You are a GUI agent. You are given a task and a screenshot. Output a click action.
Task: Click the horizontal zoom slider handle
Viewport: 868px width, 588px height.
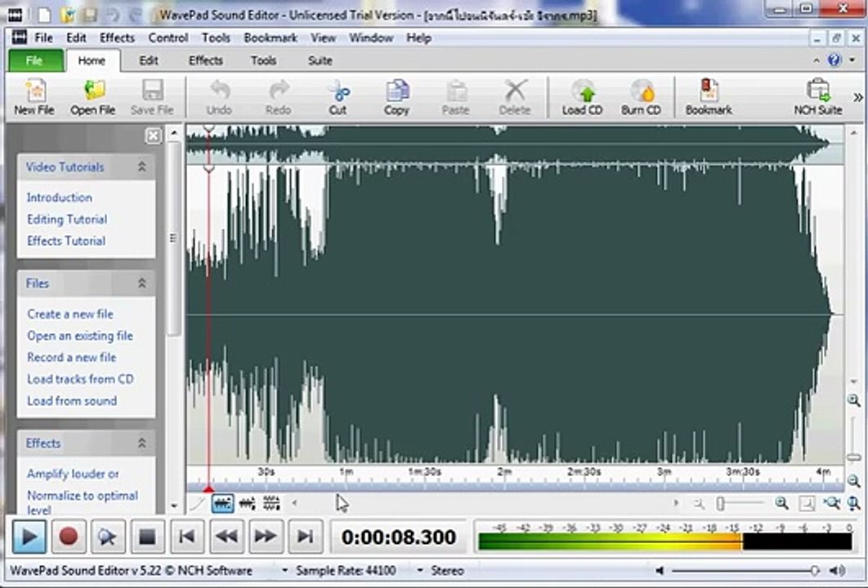(720, 503)
